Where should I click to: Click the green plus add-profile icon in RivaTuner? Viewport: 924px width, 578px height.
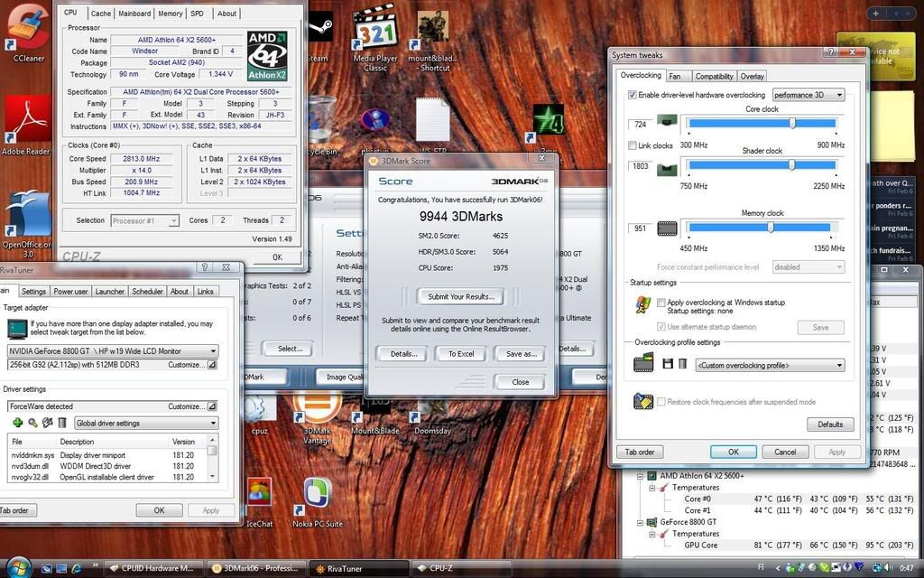point(17,423)
